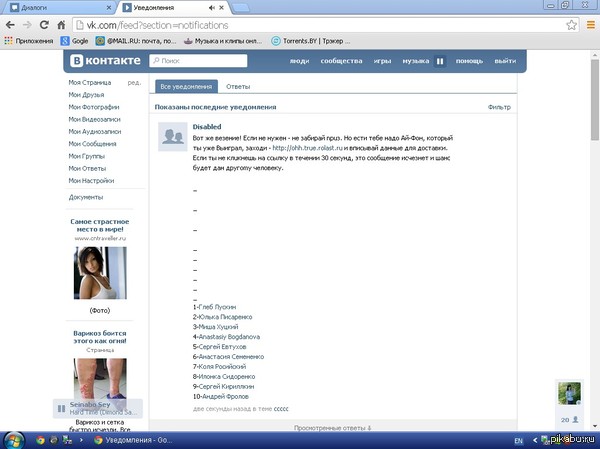Open Мои Друзья
Screen dimensions: 600x449
(x=86, y=95)
